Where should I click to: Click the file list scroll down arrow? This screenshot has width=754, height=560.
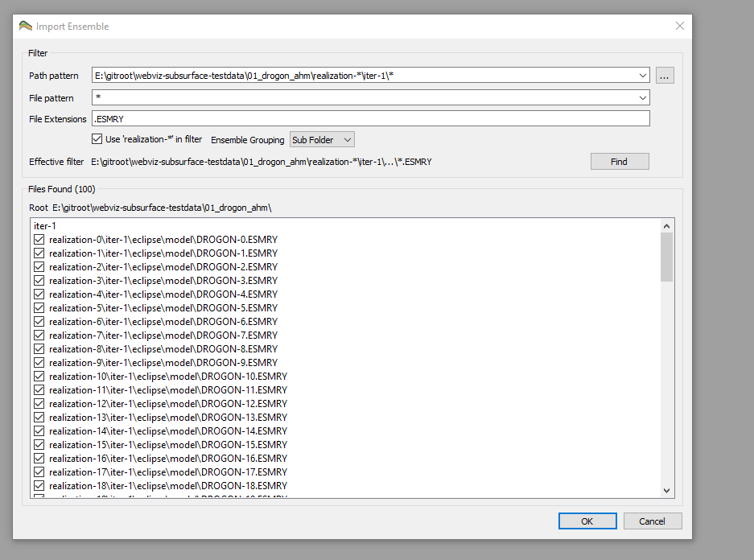coord(666,491)
